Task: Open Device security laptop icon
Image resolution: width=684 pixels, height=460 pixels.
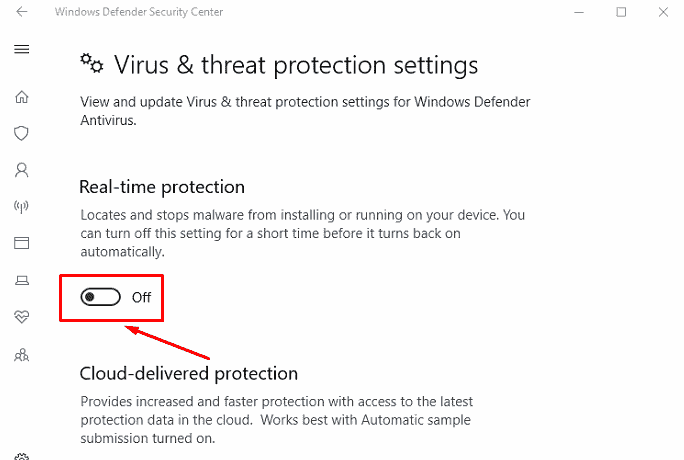Action: (x=21, y=280)
